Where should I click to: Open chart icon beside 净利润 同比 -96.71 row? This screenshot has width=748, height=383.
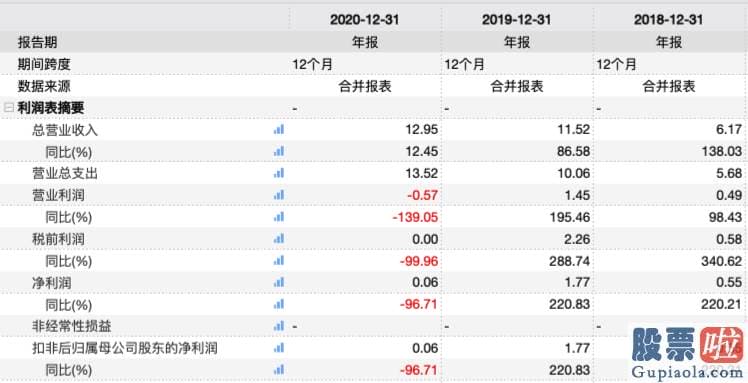[279, 304]
